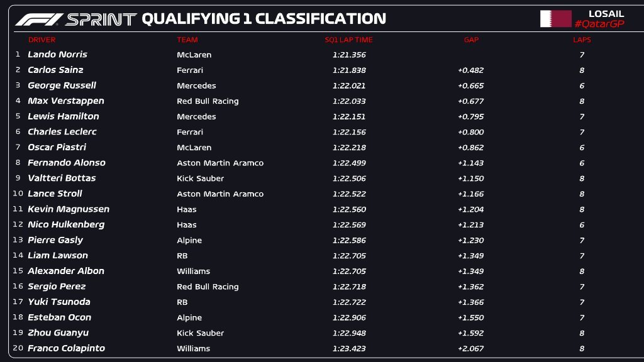The image size is (644, 362).
Task: Click the LAPS column header
Action: (582, 40)
